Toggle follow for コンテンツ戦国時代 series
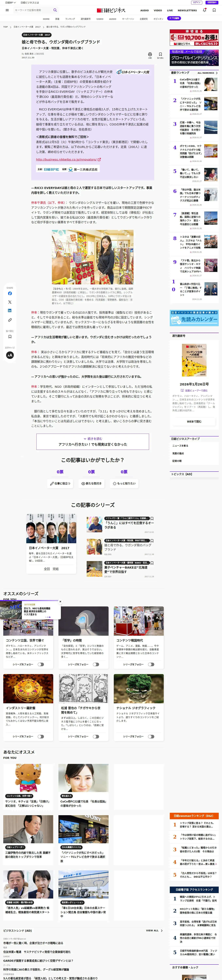 point(151,664)
